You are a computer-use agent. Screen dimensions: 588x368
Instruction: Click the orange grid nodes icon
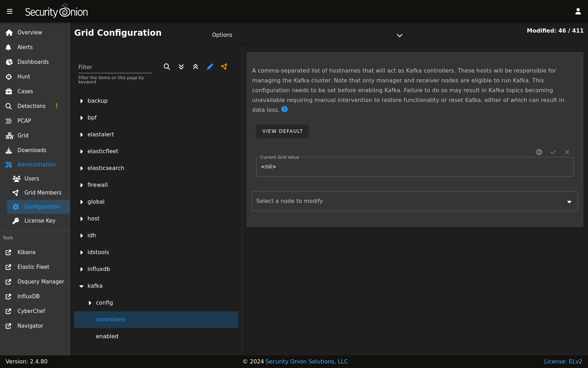point(224,67)
